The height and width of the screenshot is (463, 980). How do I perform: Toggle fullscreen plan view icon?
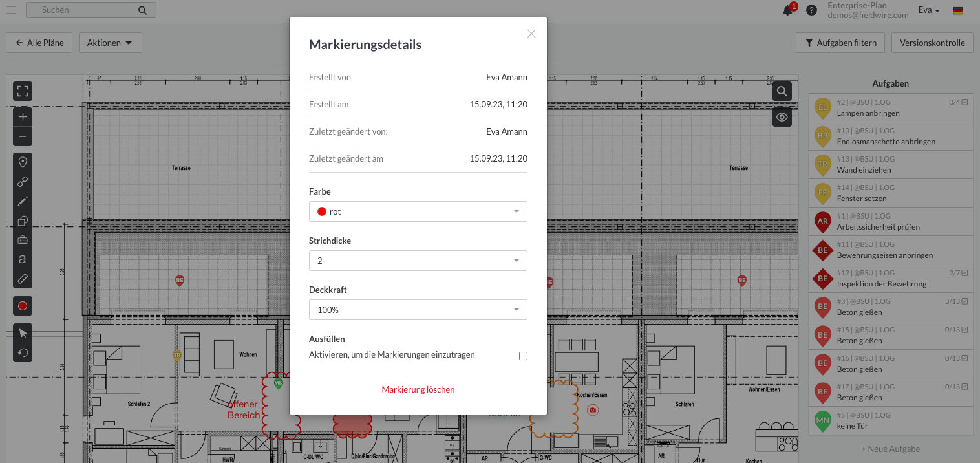point(23,91)
